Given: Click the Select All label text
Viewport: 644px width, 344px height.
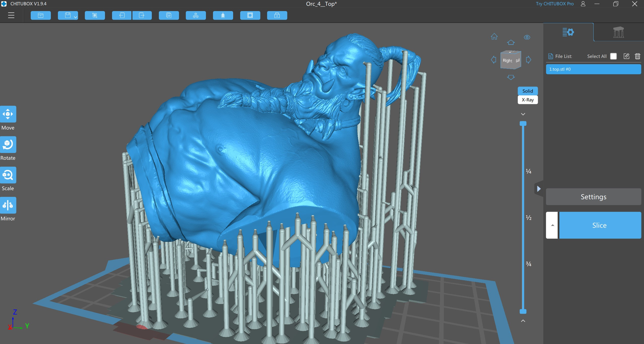Looking at the screenshot, I should point(597,56).
